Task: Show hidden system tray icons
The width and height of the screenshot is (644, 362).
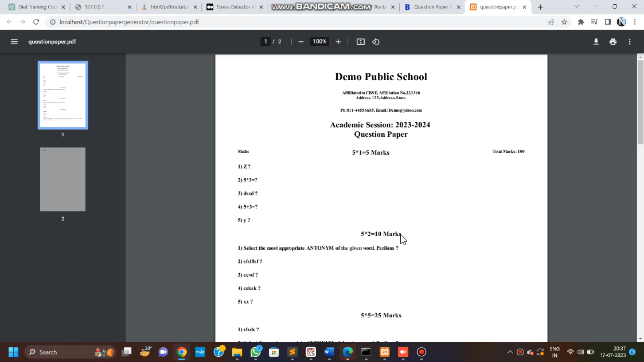Action: click(x=510, y=352)
